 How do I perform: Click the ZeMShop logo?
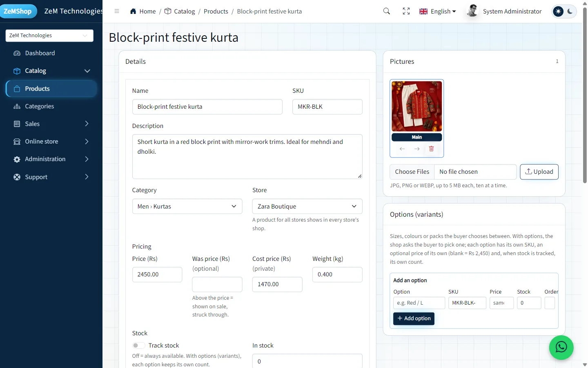pyautogui.click(x=18, y=11)
